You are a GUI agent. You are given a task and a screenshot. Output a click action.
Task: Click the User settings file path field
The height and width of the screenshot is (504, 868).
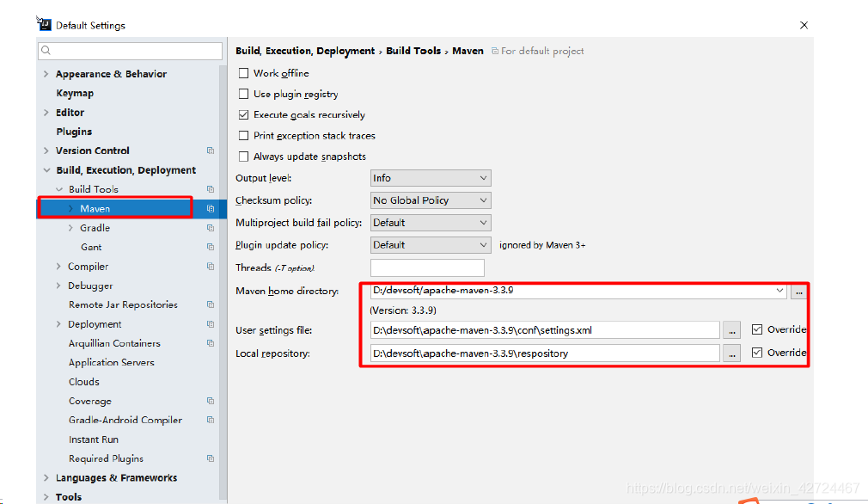click(x=545, y=330)
